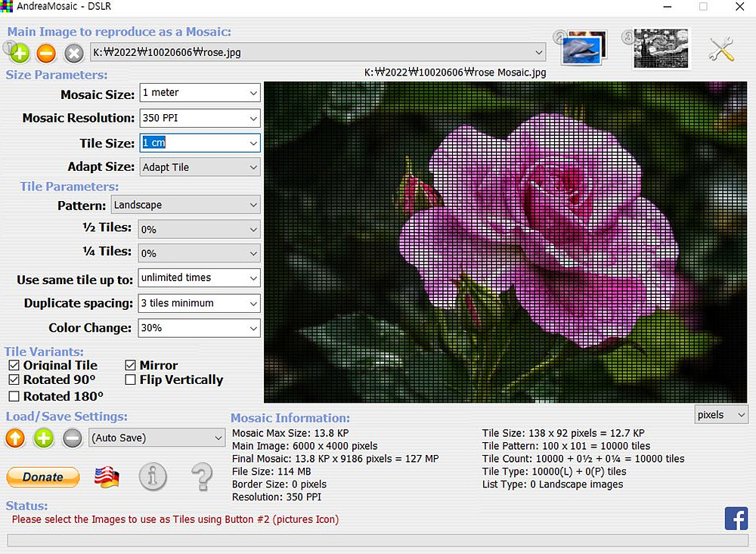Click the orange minus remove main image icon
Screen dimensions: 756x554
pos(46,53)
